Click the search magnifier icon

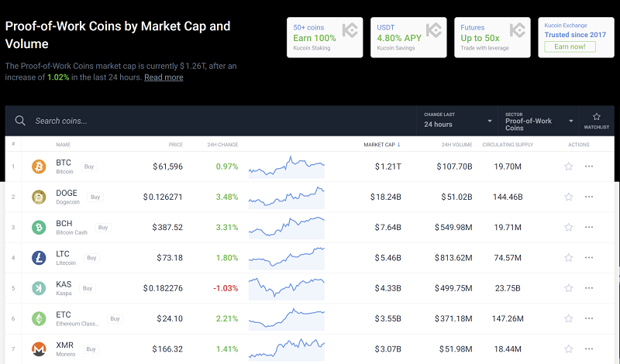pyautogui.click(x=20, y=121)
